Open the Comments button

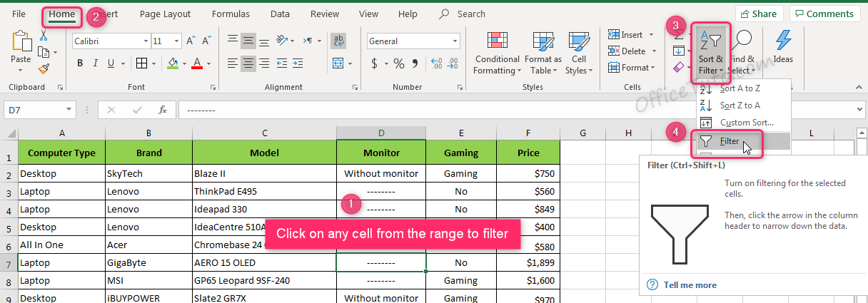pyautogui.click(x=824, y=14)
